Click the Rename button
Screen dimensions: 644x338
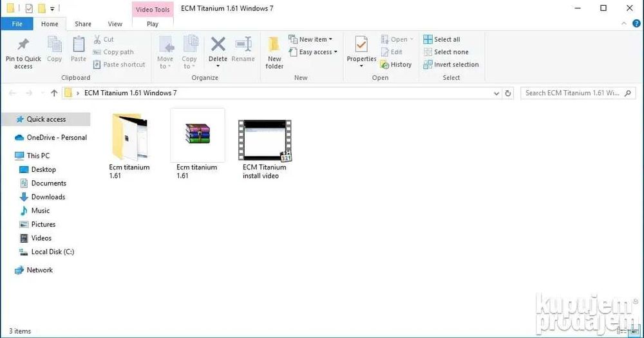(243, 49)
